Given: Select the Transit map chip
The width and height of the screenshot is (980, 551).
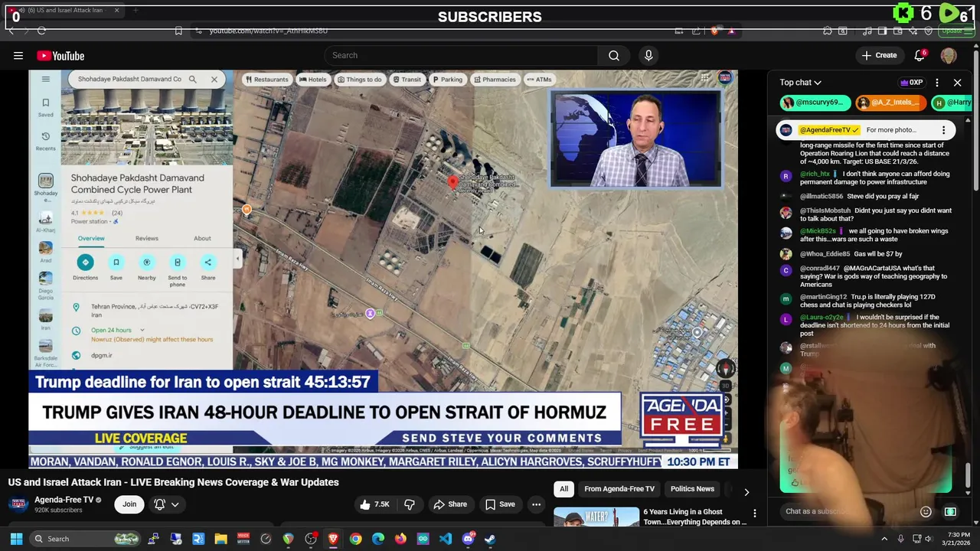Looking at the screenshot, I should click(407, 80).
